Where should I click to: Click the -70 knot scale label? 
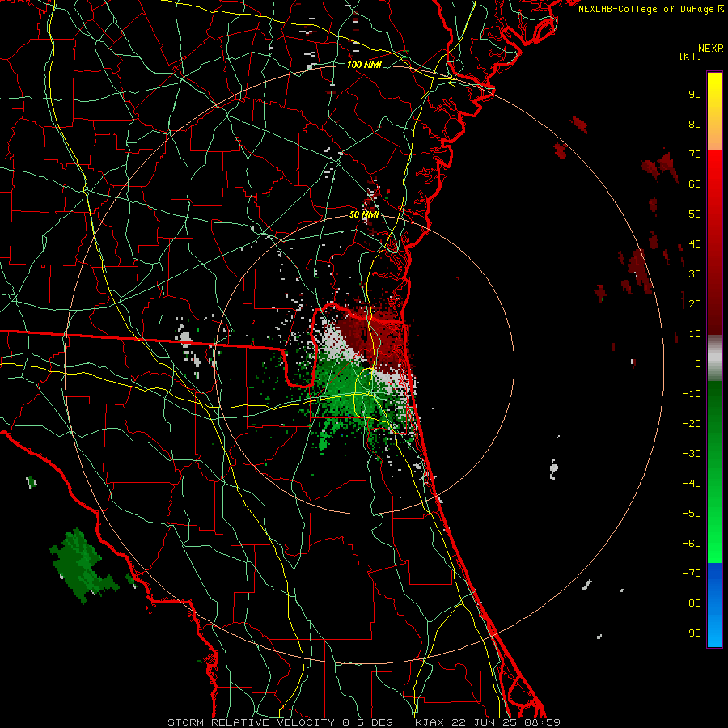pos(692,573)
